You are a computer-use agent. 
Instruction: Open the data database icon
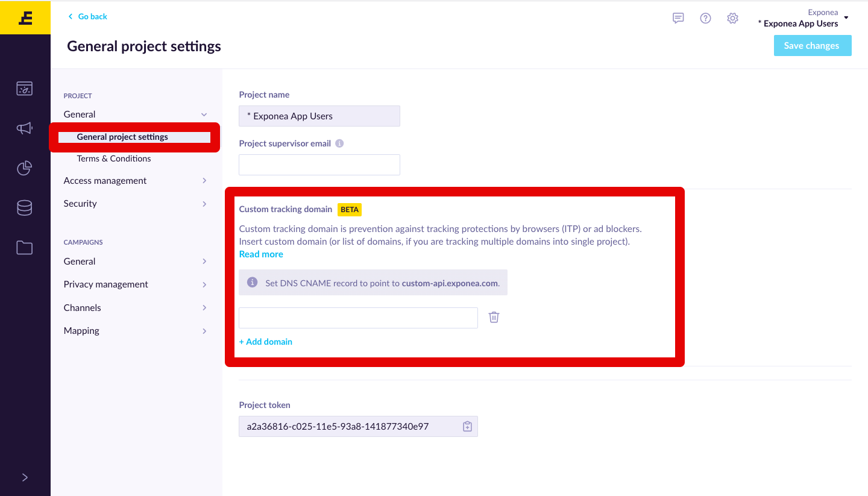pyautogui.click(x=25, y=208)
